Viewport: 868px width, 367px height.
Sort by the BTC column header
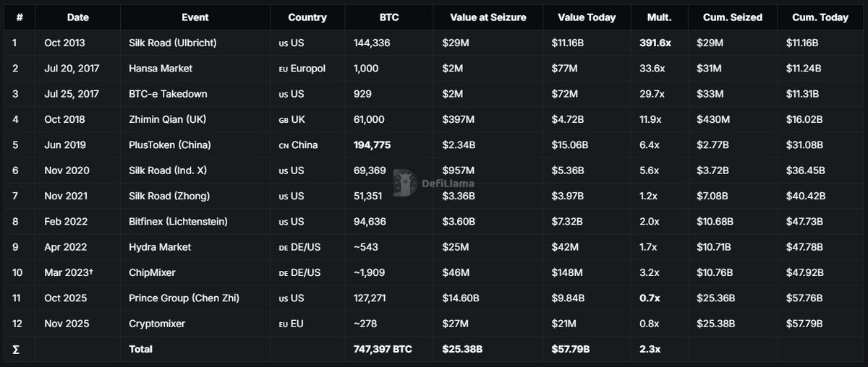coord(389,17)
